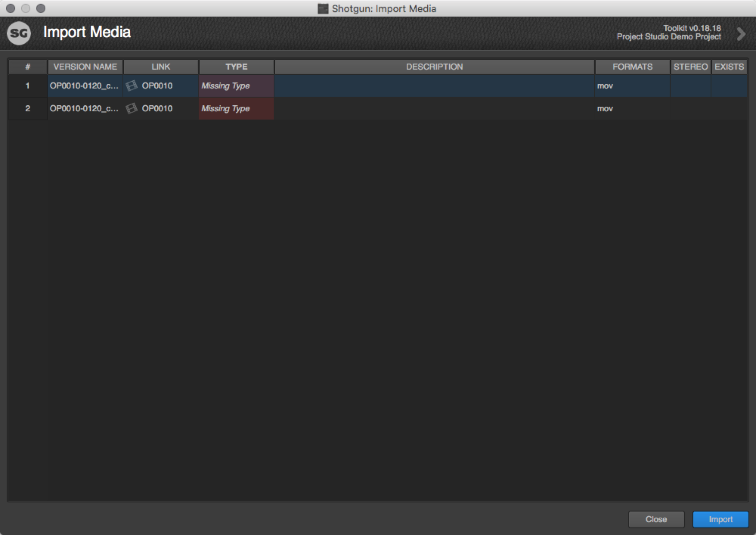Open Missing Type cell in row 1
This screenshot has width=756, height=535.
coord(236,86)
